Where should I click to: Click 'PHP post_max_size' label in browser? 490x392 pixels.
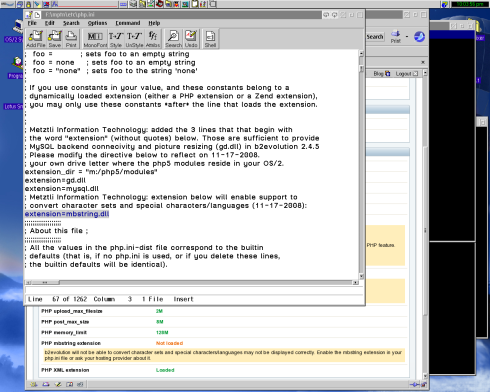pyautogui.click(x=65, y=322)
